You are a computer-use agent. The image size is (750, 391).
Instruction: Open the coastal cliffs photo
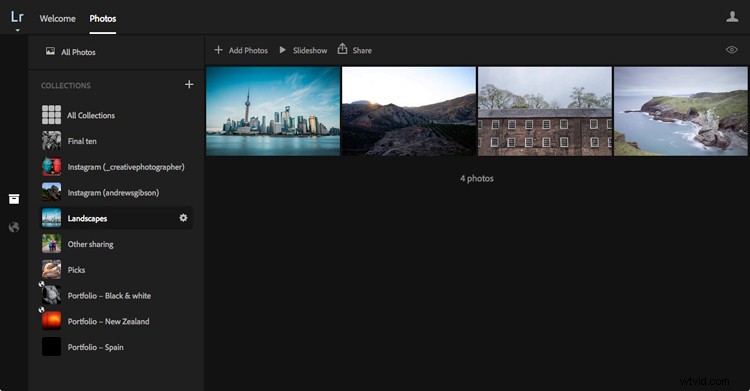click(x=681, y=111)
